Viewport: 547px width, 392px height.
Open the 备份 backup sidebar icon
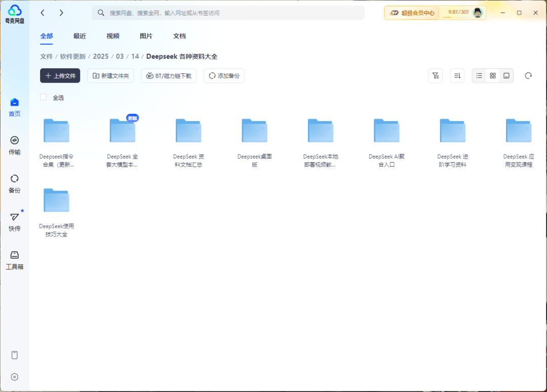click(15, 183)
